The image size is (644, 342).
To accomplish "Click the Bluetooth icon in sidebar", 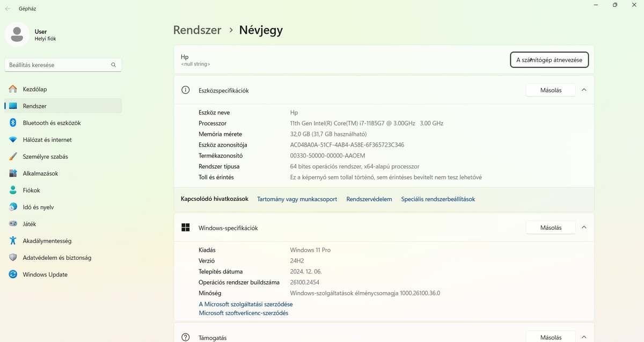I will (x=13, y=123).
